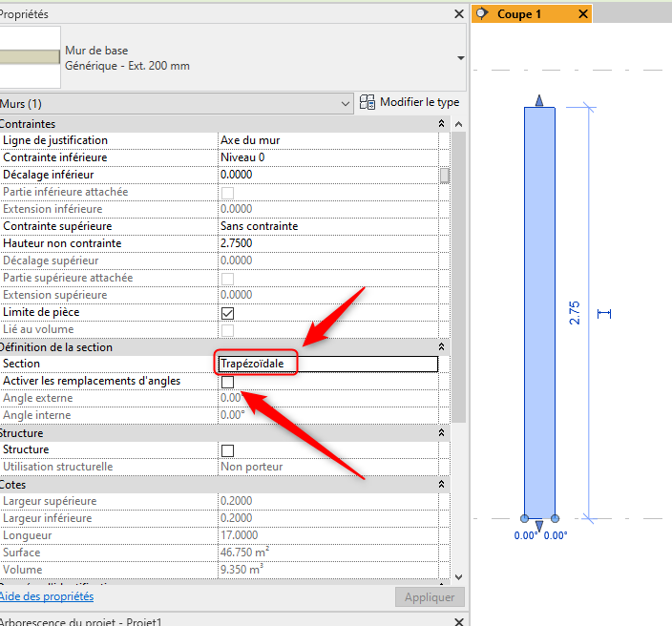Image resolution: width=672 pixels, height=626 pixels.
Task: Click the bottom arrow grip of the wall
Action: (x=539, y=526)
